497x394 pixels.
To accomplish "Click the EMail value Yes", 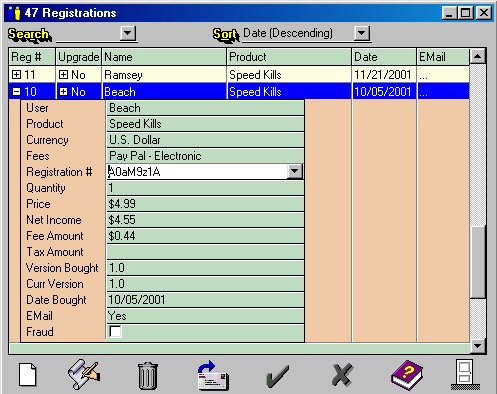I will (205, 316).
